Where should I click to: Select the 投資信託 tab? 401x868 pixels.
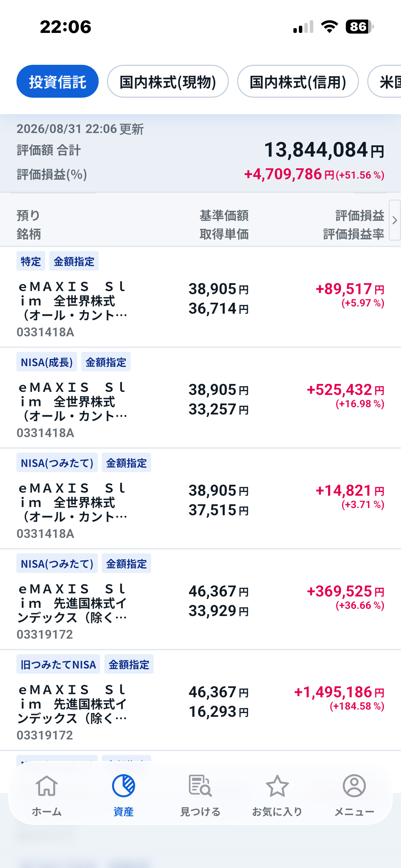58,82
